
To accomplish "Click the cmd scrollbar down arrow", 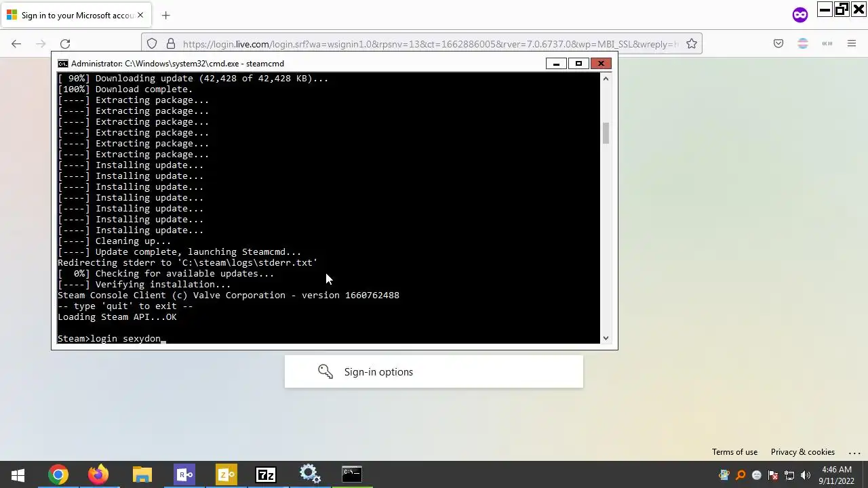I will click(x=606, y=338).
